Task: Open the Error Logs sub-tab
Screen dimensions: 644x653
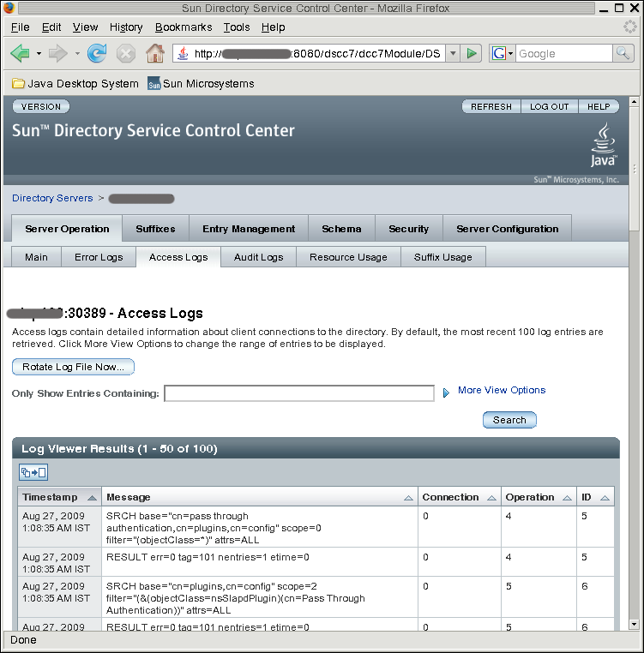Action: 99,257
